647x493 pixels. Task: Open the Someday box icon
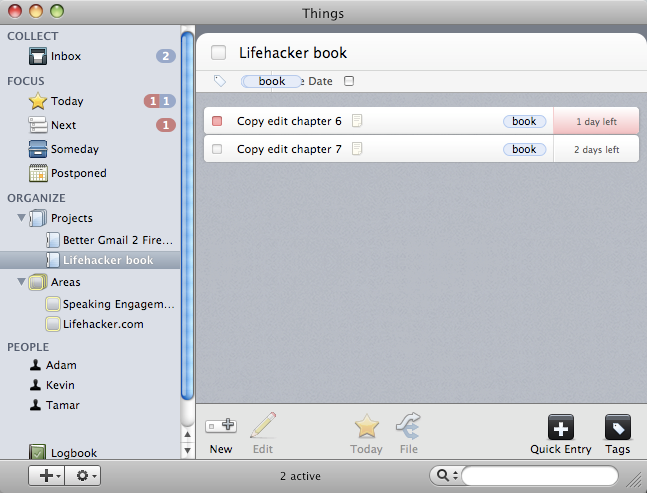[x=38, y=149]
